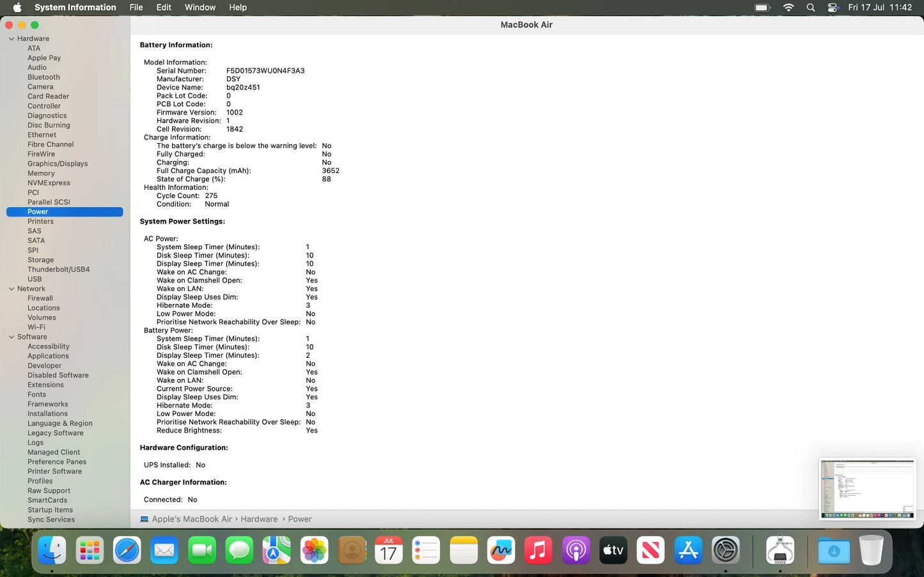The height and width of the screenshot is (577, 924).
Task: Click Hardware in the path bar
Action: coord(259,519)
